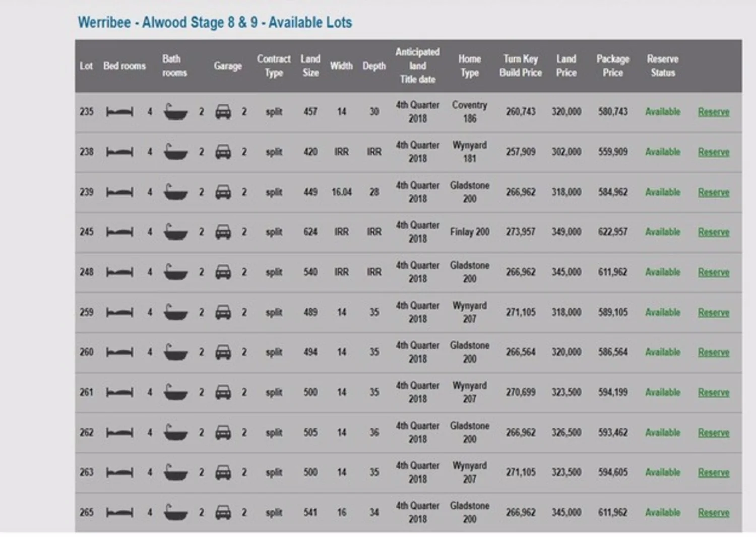This screenshot has height=537, width=756.
Task: Click the garage car icon for lot 248
Action: click(223, 272)
